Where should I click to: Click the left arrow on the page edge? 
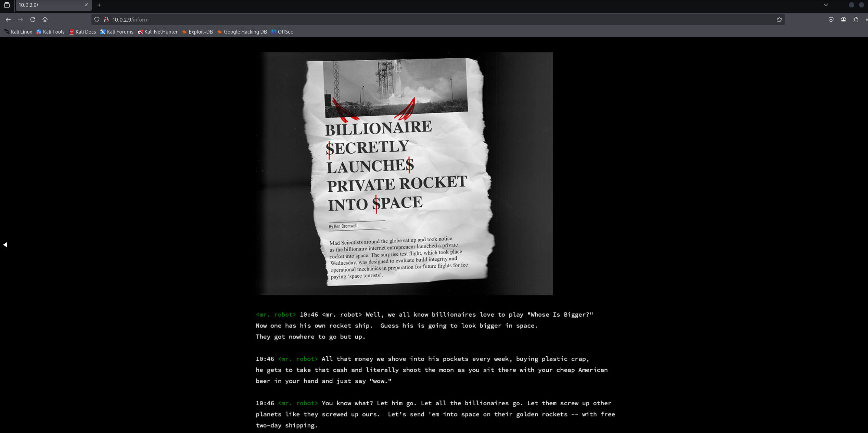(5, 244)
